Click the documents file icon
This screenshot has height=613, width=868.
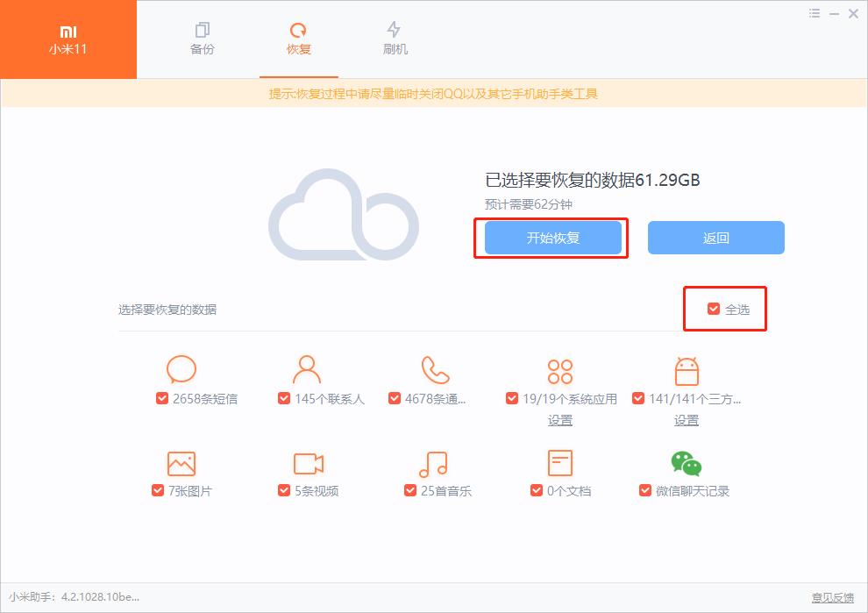pyautogui.click(x=559, y=463)
